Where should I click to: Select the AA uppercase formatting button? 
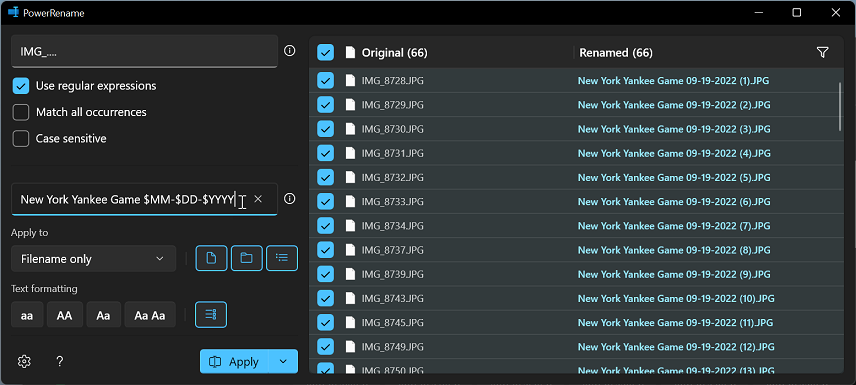click(x=64, y=315)
